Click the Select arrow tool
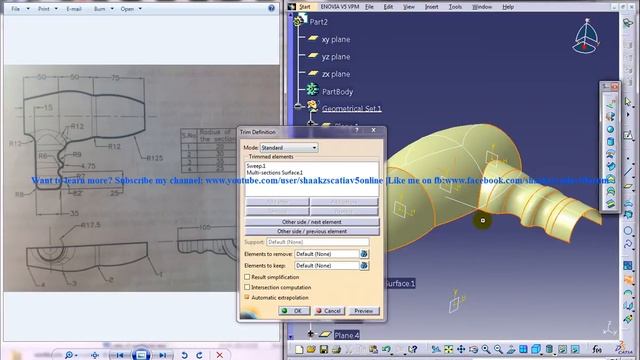 pos(628,101)
